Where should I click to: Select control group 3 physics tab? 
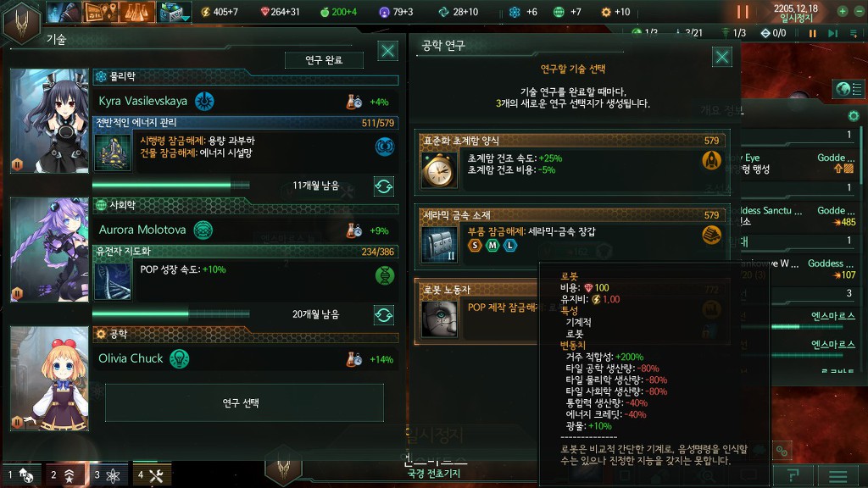click(109, 474)
